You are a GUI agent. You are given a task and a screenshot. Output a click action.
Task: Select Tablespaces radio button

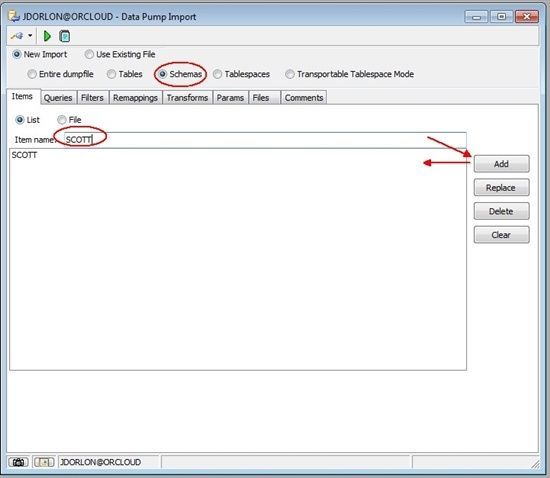click(242, 74)
